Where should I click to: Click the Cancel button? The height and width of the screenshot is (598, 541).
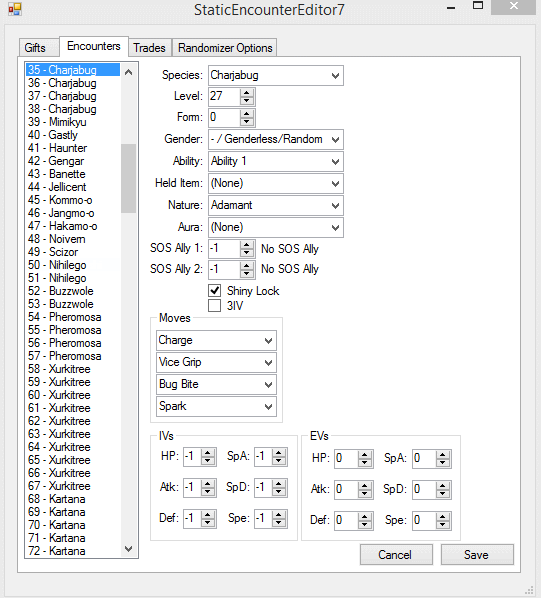coord(396,555)
